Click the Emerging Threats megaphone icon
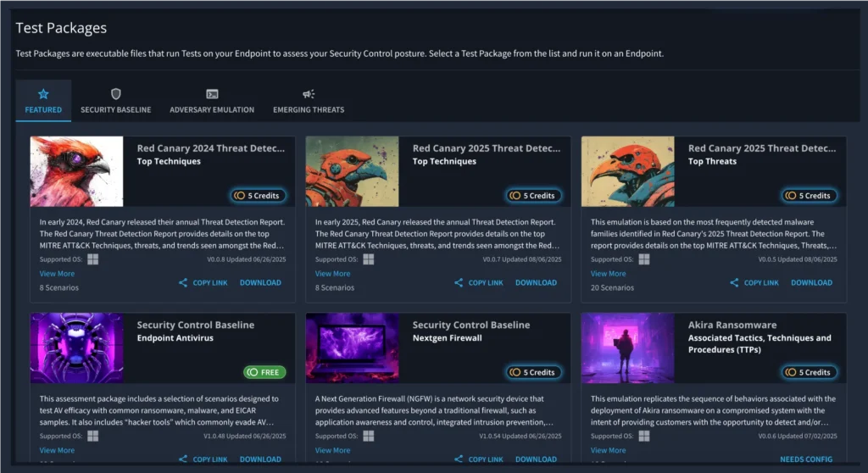This screenshot has height=473, width=868. (x=309, y=94)
